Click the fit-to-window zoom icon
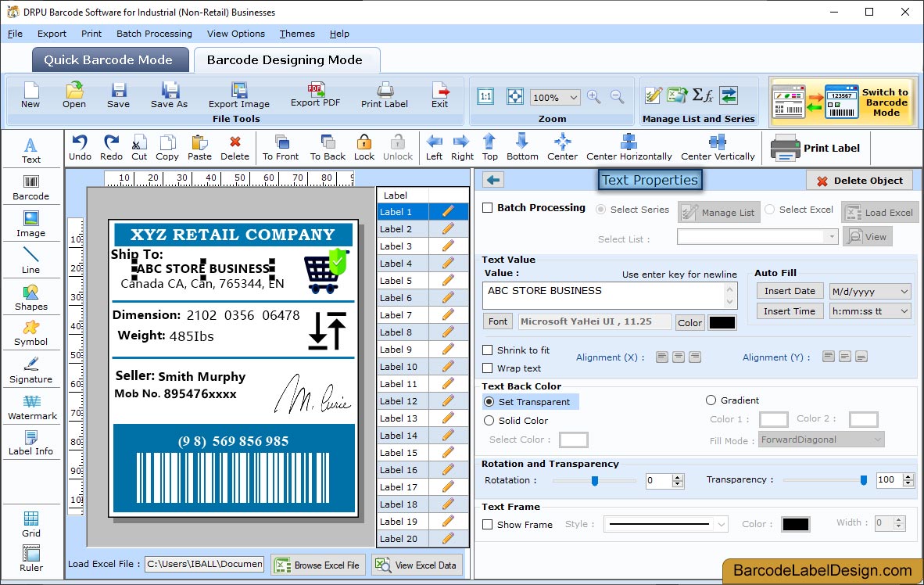 515,97
